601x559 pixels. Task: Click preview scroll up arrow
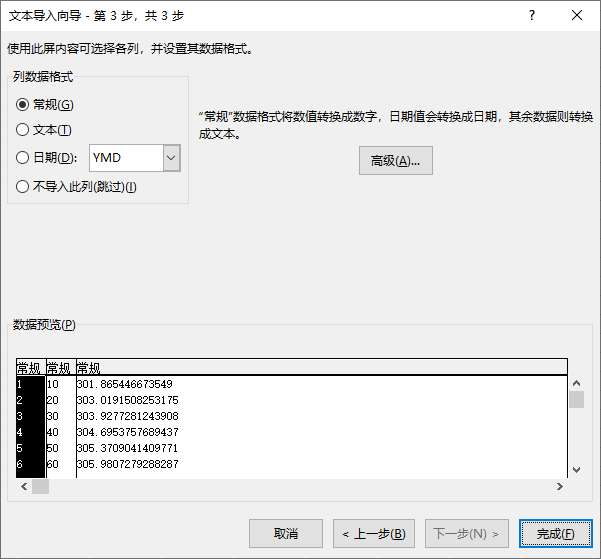tap(576, 383)
